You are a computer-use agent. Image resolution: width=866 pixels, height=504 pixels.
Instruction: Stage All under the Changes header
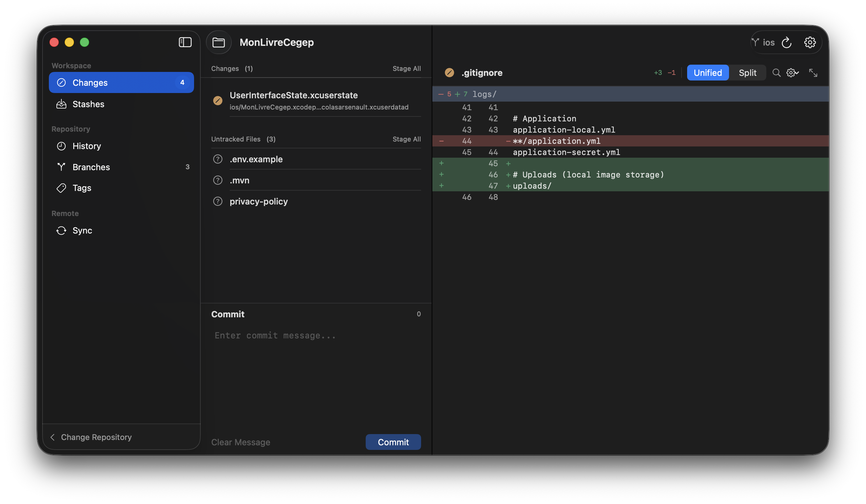point(407,68)
